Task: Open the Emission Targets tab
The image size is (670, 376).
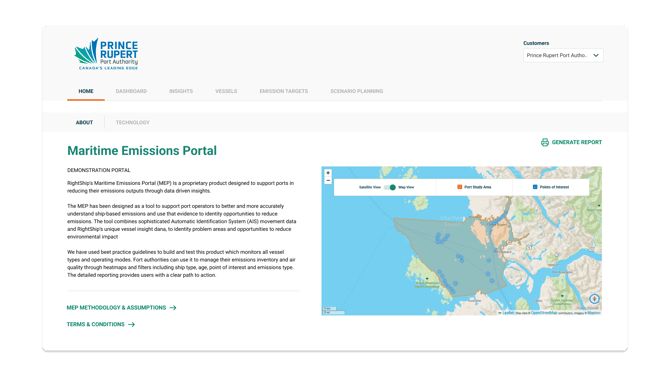Action: tap(284, 91)
